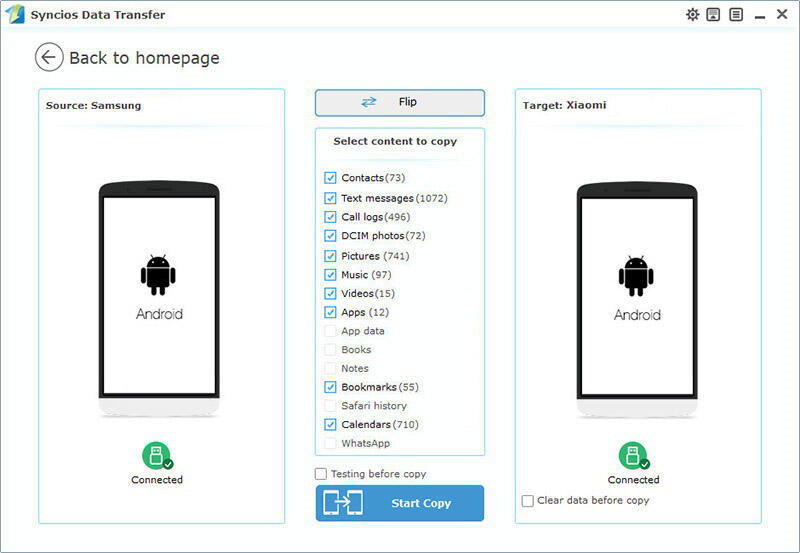Enable Testing before copy
The width and height of the screenshot is (800, 553).
pos(321,474)
